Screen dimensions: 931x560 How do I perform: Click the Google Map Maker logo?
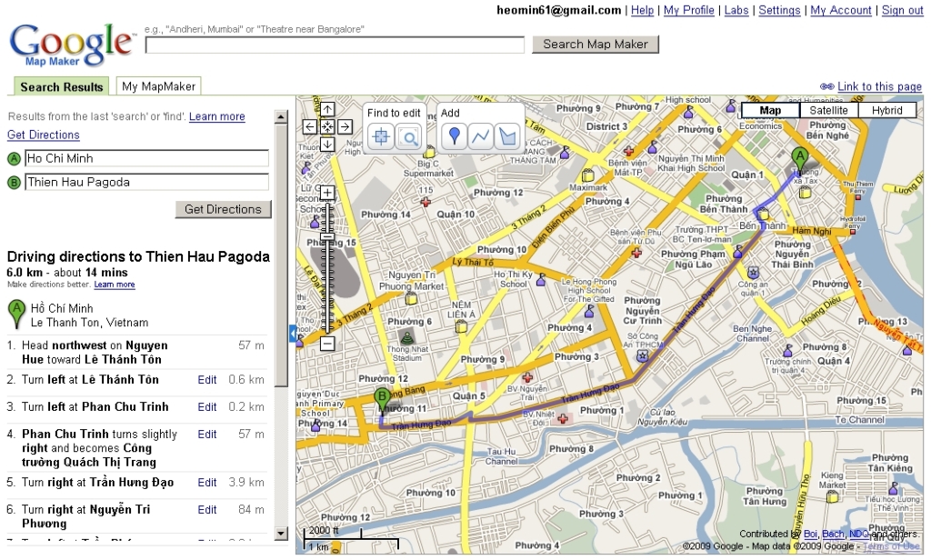click(71, 45)
